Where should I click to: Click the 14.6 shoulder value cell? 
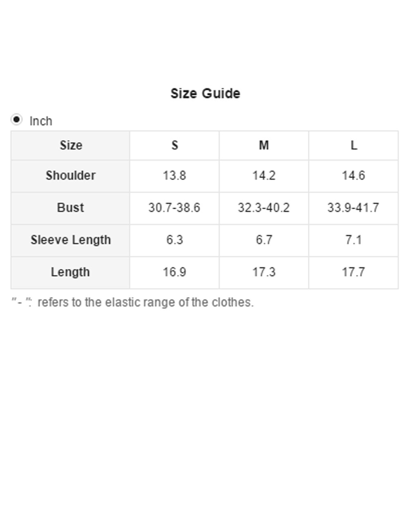[x=354, y=176]
